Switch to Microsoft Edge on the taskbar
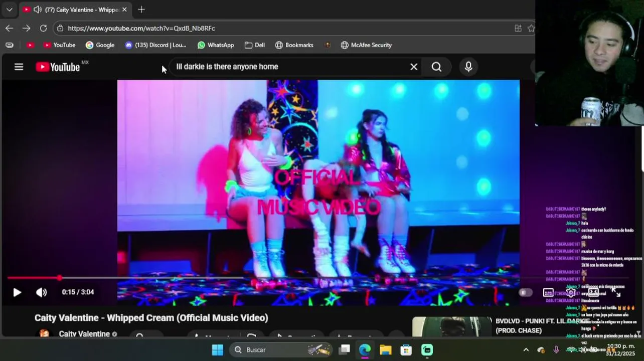This screenshot has width=644, height=361. (x=365, y=349)
